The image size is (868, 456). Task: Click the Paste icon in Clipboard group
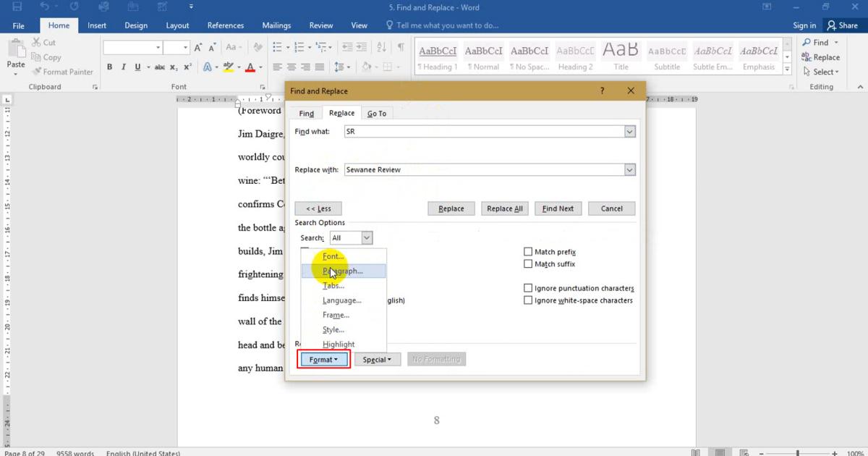tap(16, 55)
